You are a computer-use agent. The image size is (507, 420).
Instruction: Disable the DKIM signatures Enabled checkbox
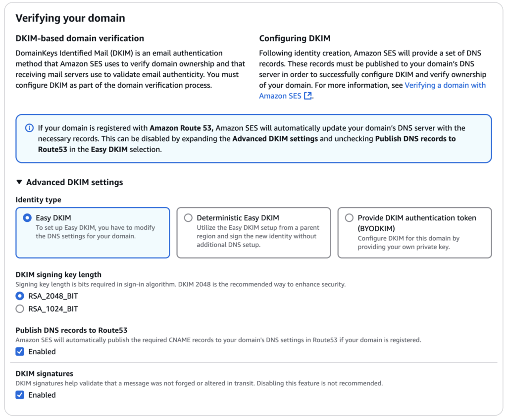pyautogui.click(x=20, y=395)
